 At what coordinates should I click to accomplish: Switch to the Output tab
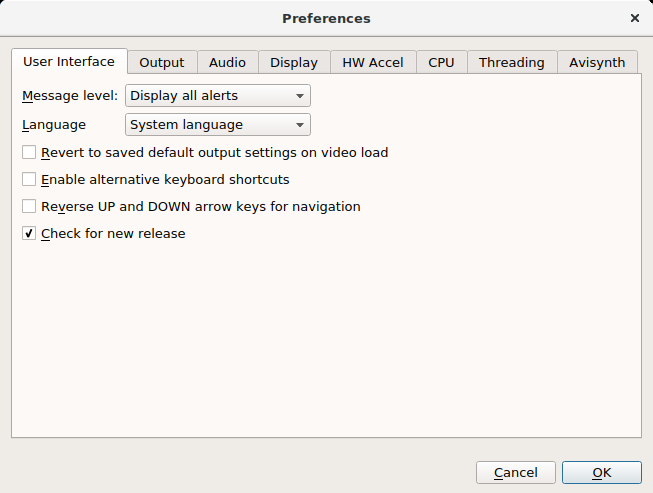click(x=161, y=62)
